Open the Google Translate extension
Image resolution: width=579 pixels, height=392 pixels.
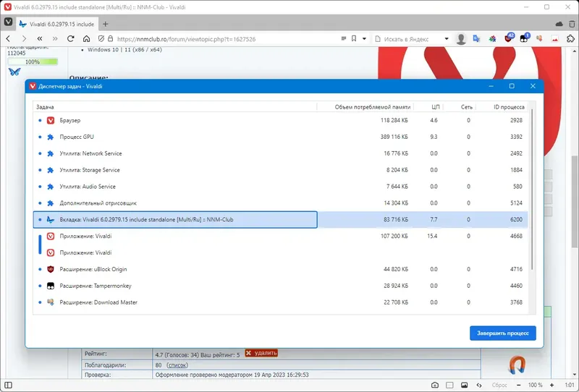476,39
